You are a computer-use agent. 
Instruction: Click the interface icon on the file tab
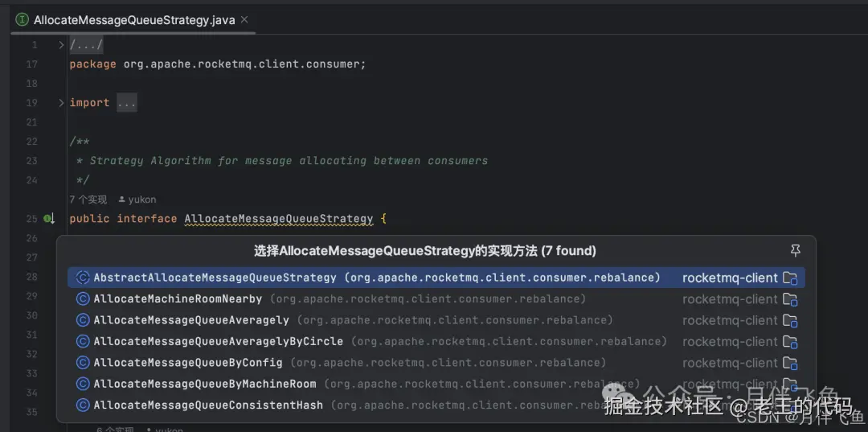tap(23, 20)
